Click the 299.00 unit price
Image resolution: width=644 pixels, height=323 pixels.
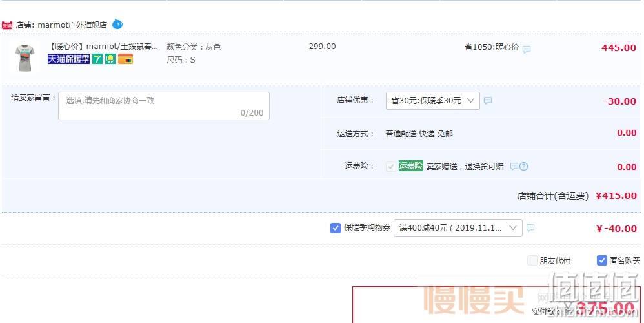click(323, 47)
